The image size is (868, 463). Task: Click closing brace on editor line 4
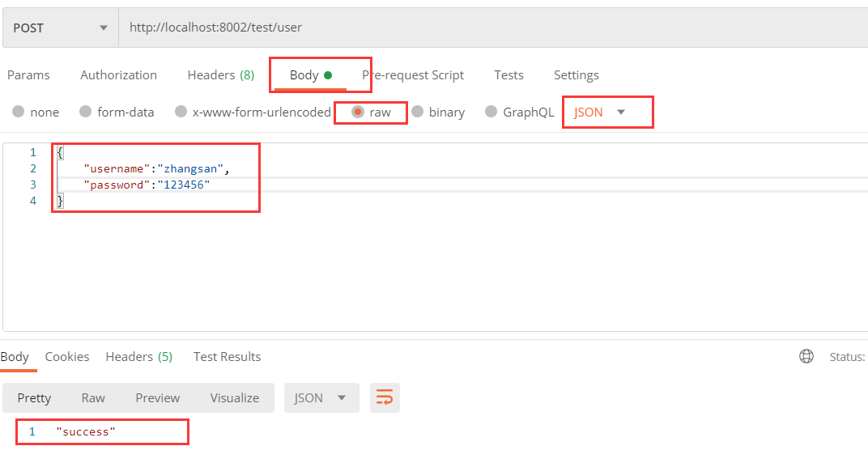tap(61, 201)
